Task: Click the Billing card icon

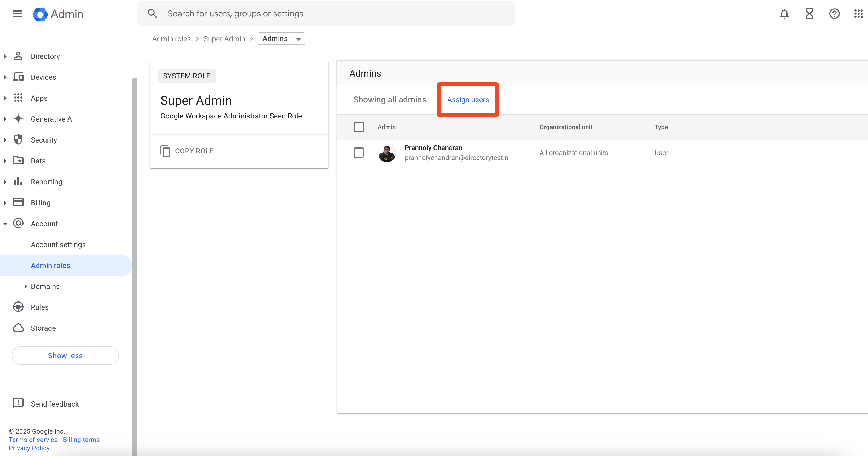Action: point(18,202)
